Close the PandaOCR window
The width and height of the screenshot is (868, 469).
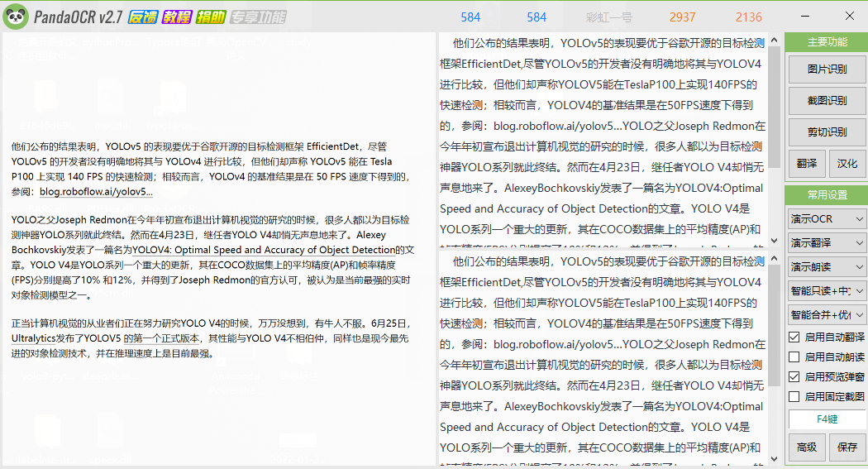coord(850,16)
